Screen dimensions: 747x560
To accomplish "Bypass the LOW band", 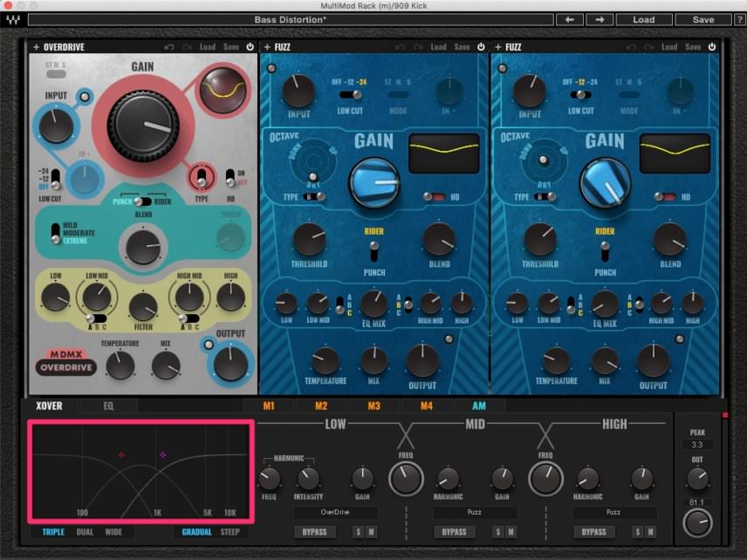I will coord(314,532).
